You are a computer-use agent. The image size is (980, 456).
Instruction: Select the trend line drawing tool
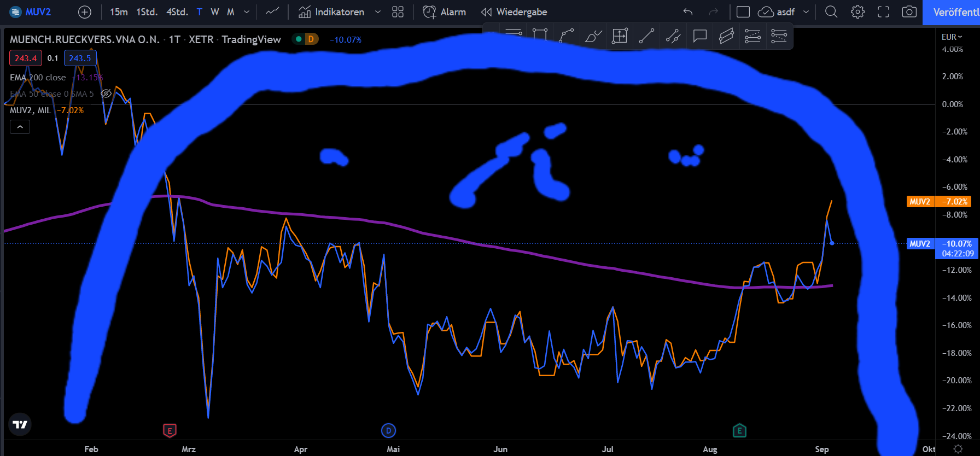pos(646,37)
